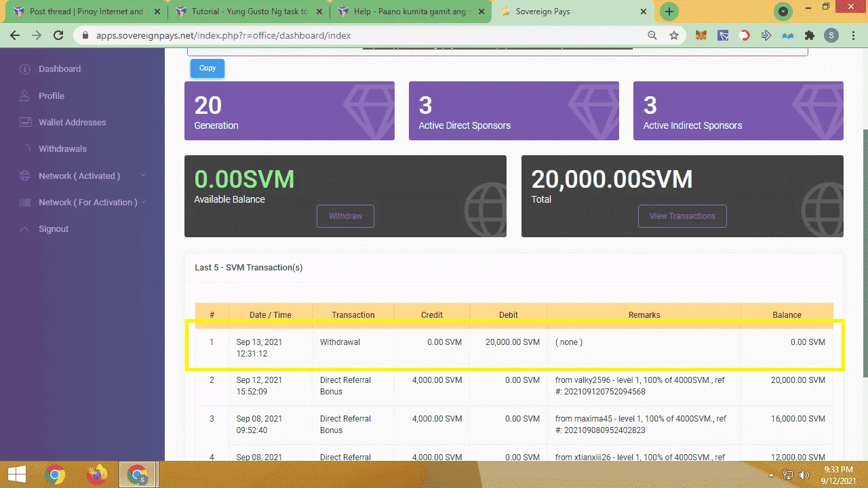The width and height of the screenshot is (868, 488).
Task: Click the Wallet Addresses card icon
Action: pyautogui.click(x=25, y=123)
